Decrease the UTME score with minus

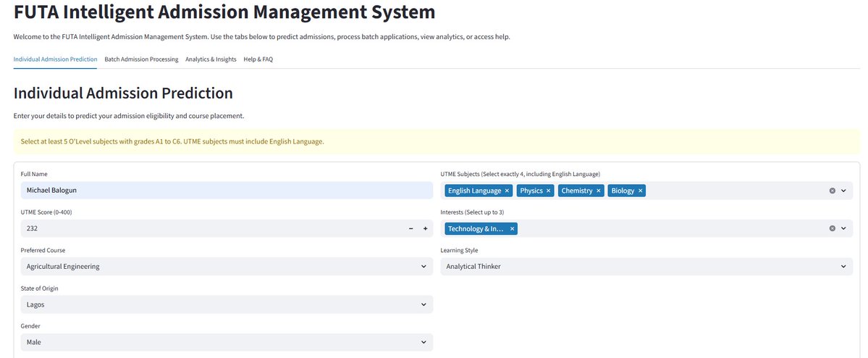pyautogui.click(x=410, y=228)
